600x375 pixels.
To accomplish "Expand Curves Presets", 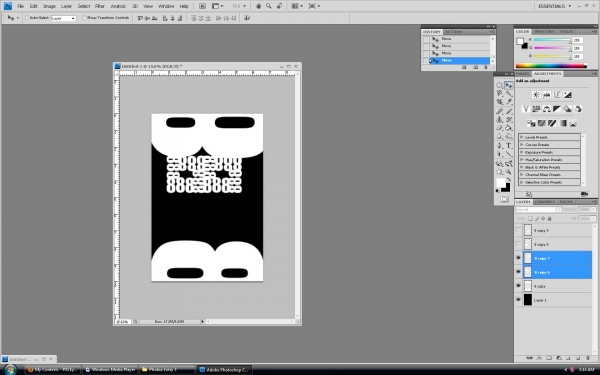I will 521,145.
